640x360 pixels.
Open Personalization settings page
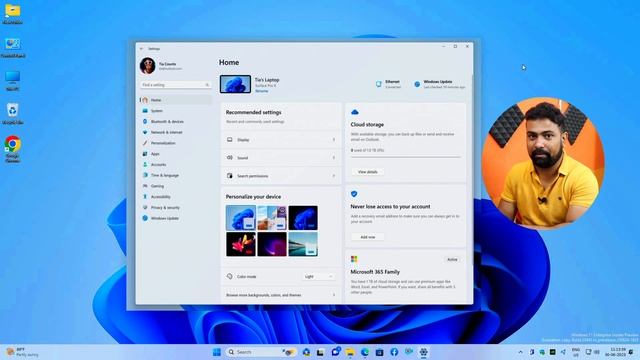[176, 143]
